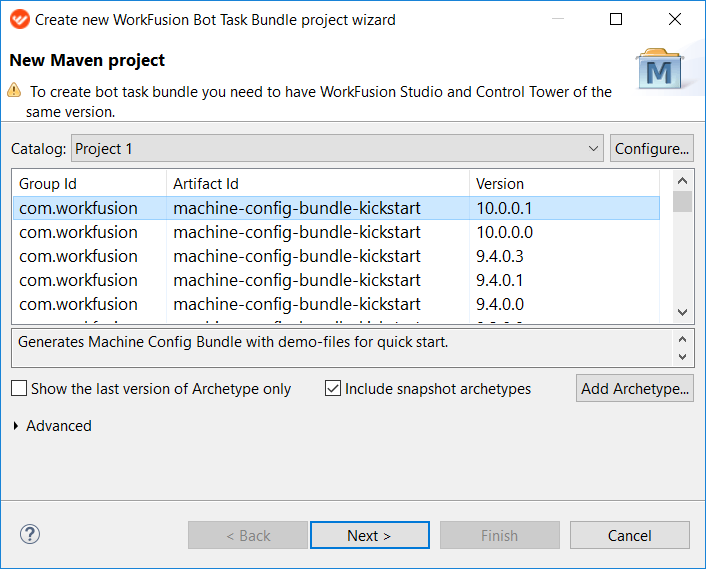This screenshot has width=706, height=569.
Task: Click the yellow warning triangle icon
Action: pos(14,90)
